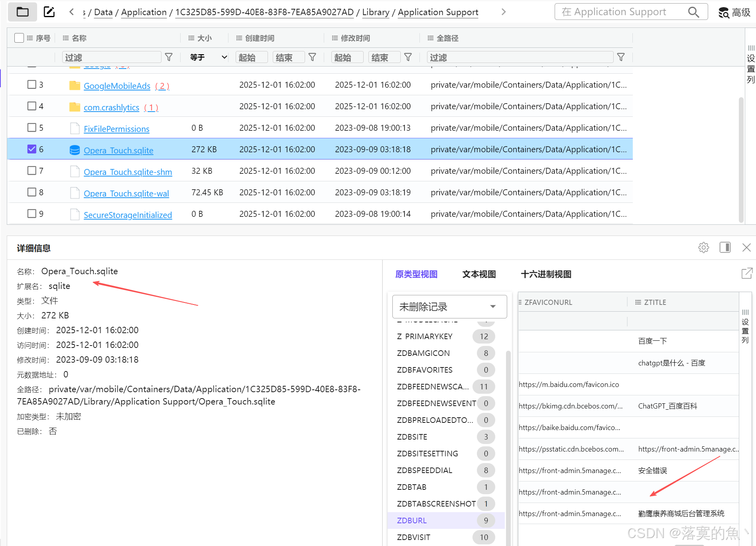The width and height of the screenshot is (756, 546).
Task: Open the 未删除记录 record filter dropdown
Action: (449, 306)
